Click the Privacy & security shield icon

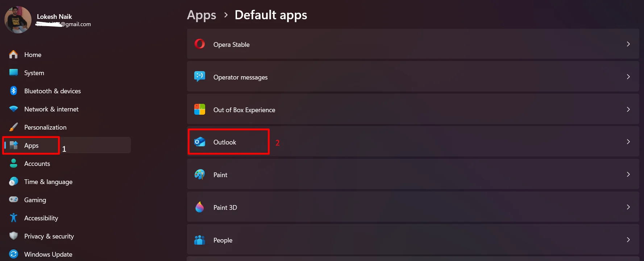coord(13,236)
